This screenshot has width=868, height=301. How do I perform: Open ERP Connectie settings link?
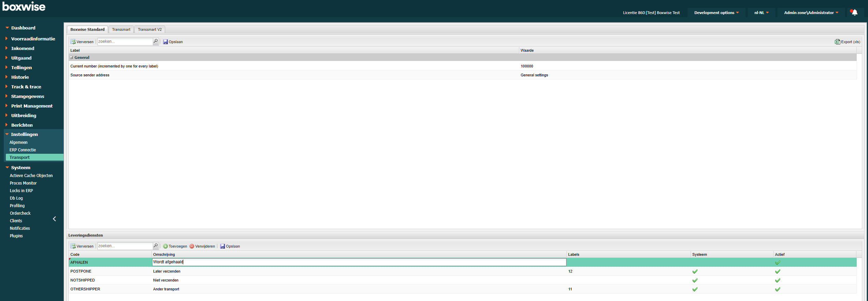click(23, 150)
